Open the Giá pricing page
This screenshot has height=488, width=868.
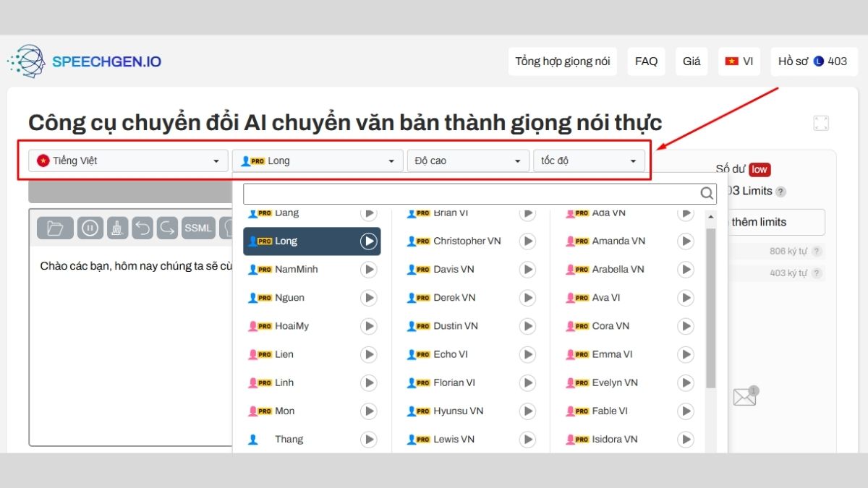tap(692, 61)
